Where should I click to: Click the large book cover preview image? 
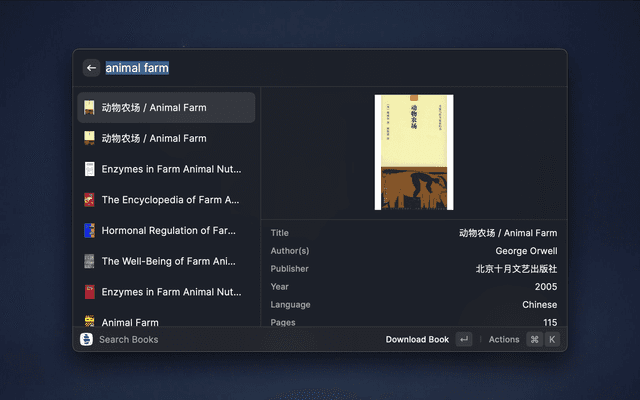coord(414,152)
